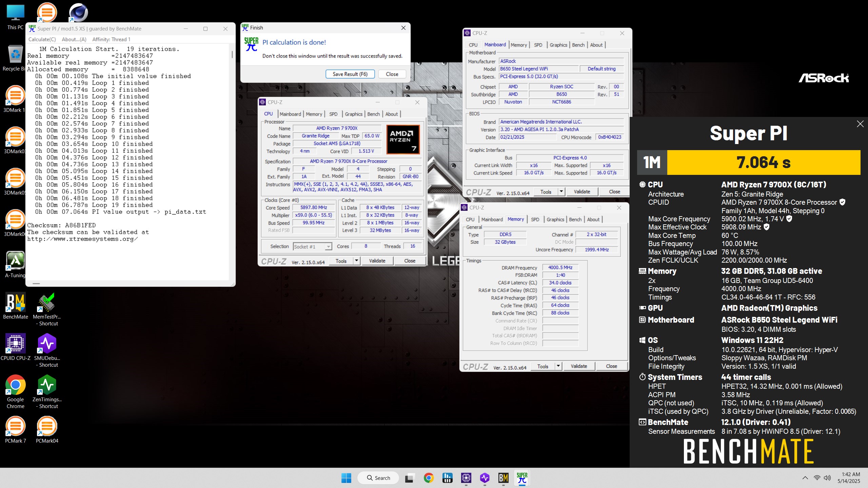This screenshot has height=488, width=868.
Task: Open Bench tab in CPU window
Action: 374,114
